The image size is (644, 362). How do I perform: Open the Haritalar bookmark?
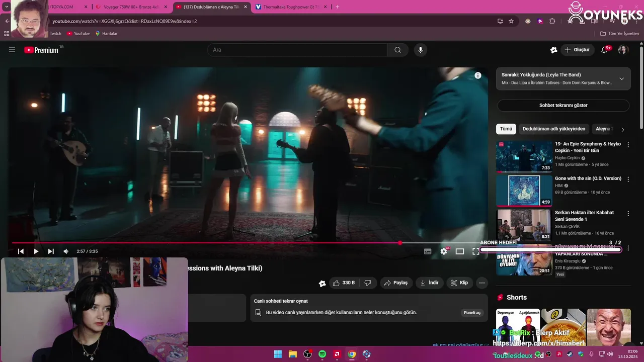coord(106,34)
